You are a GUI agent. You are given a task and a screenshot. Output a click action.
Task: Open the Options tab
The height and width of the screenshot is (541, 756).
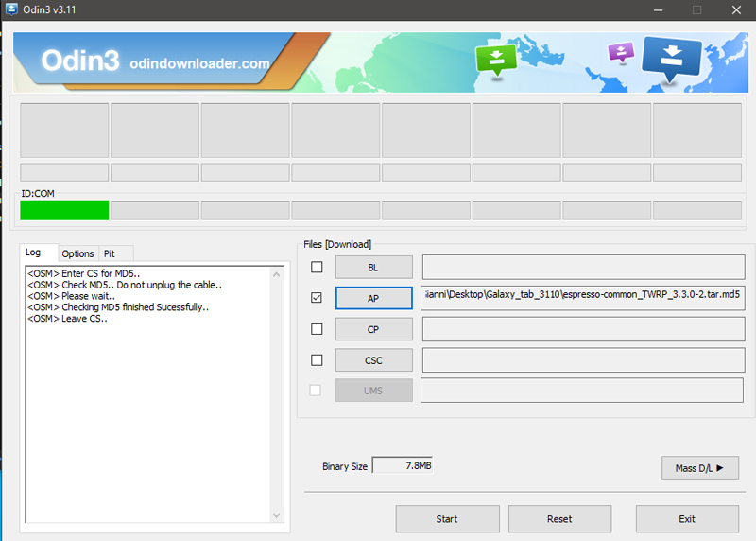click(x=77, y=253)
